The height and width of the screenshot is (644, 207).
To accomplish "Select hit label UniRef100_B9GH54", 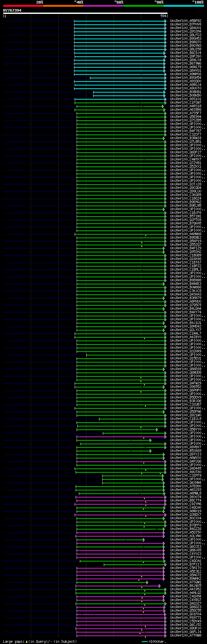I will (186, 78).
